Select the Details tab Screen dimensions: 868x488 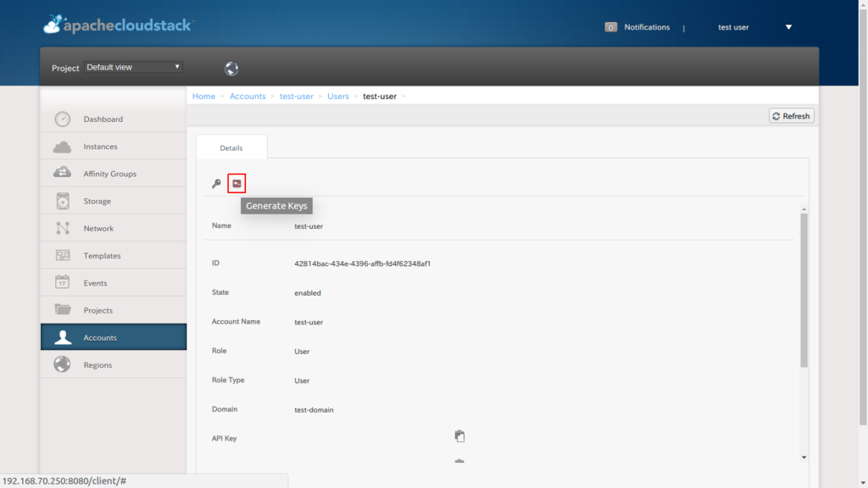[231, 147]
